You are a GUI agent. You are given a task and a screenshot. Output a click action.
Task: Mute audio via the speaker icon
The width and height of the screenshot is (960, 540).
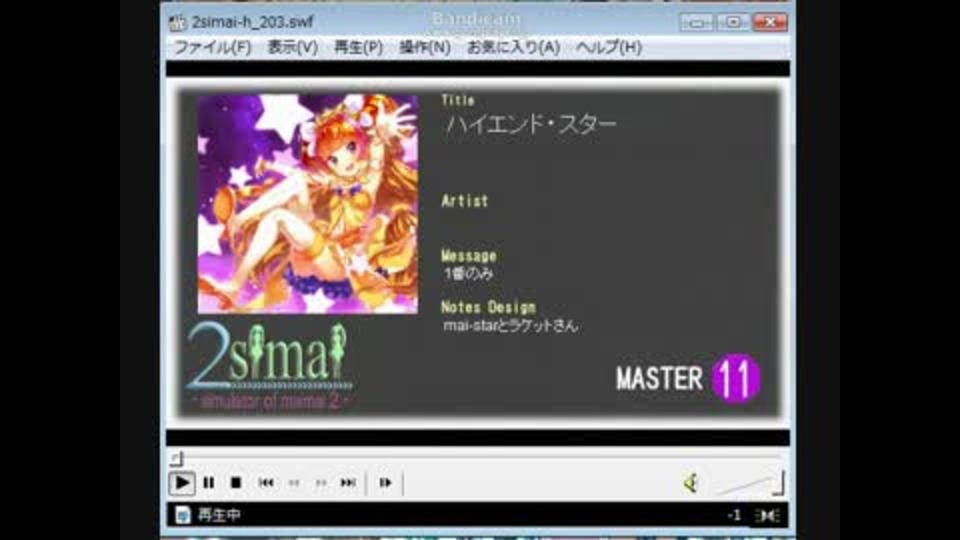pos(691,483)
